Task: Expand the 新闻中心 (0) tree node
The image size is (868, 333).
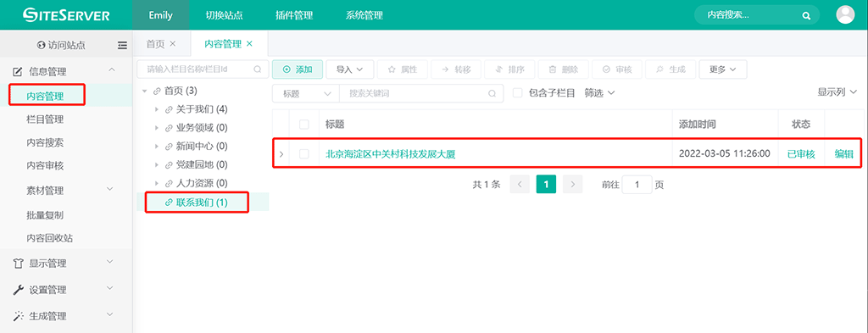Action: [x=157, y=147]
